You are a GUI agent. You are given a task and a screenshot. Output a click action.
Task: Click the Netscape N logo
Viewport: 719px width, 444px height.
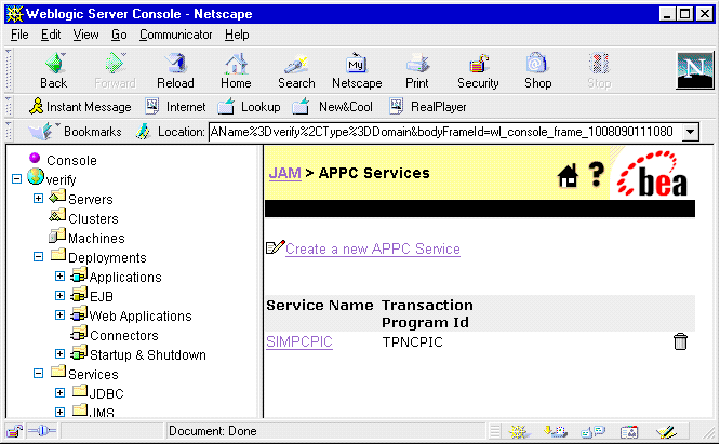[x=695, y=70]
